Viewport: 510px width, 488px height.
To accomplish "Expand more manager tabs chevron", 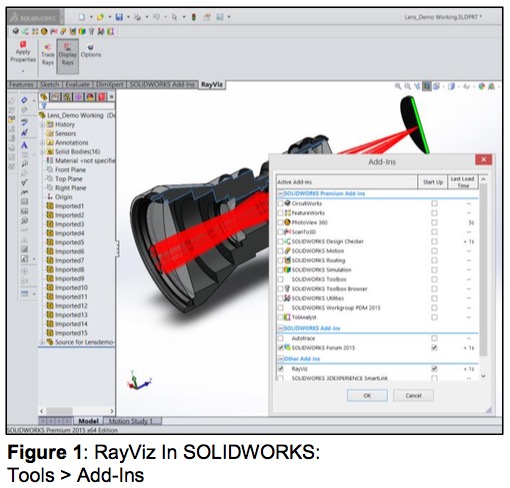I will coord(111,97).
